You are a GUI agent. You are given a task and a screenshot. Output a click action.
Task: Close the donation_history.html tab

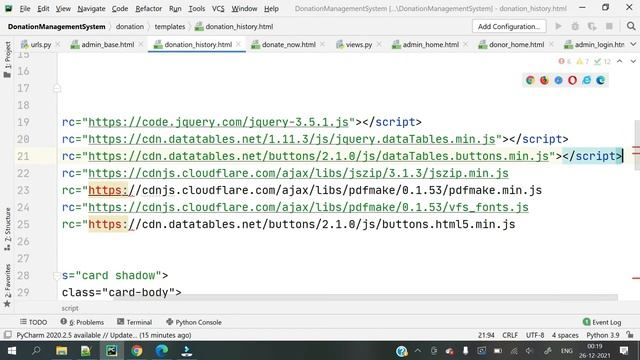(x=238, y=44)
